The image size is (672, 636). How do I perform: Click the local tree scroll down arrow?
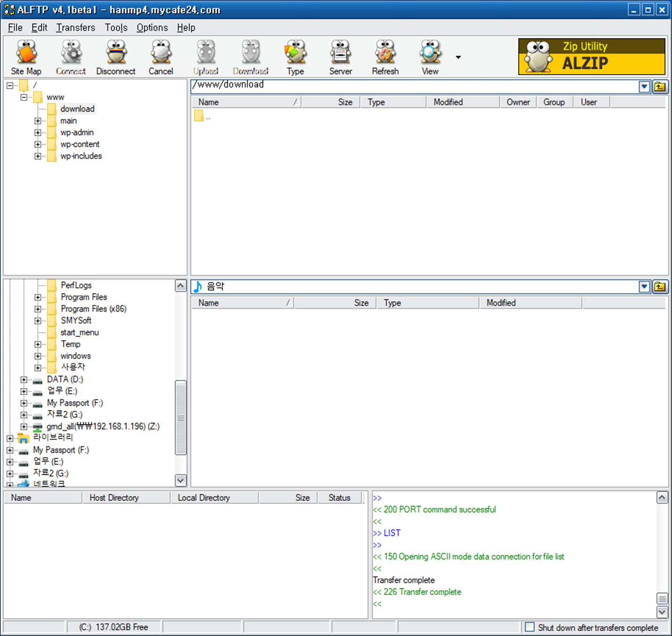point(181,480)
